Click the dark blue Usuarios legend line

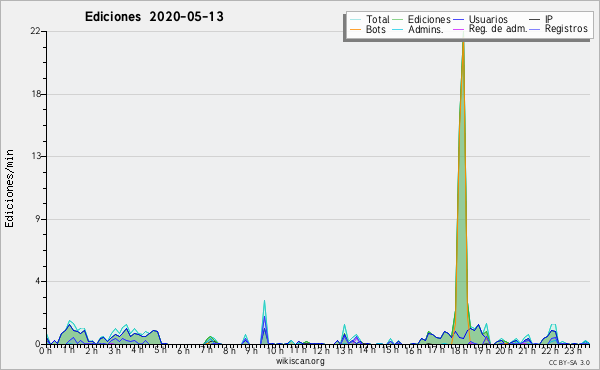pyautogui.click(x=458, y=19)
